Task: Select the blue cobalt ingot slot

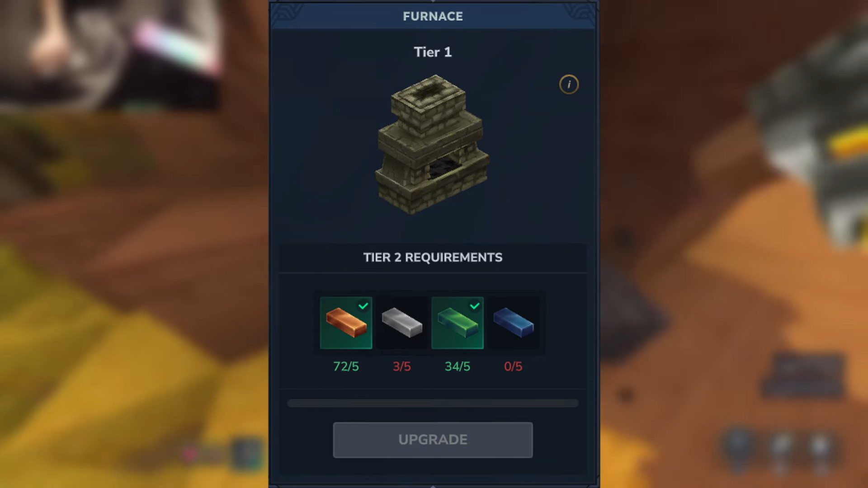Action: click(x=513, y=323)
